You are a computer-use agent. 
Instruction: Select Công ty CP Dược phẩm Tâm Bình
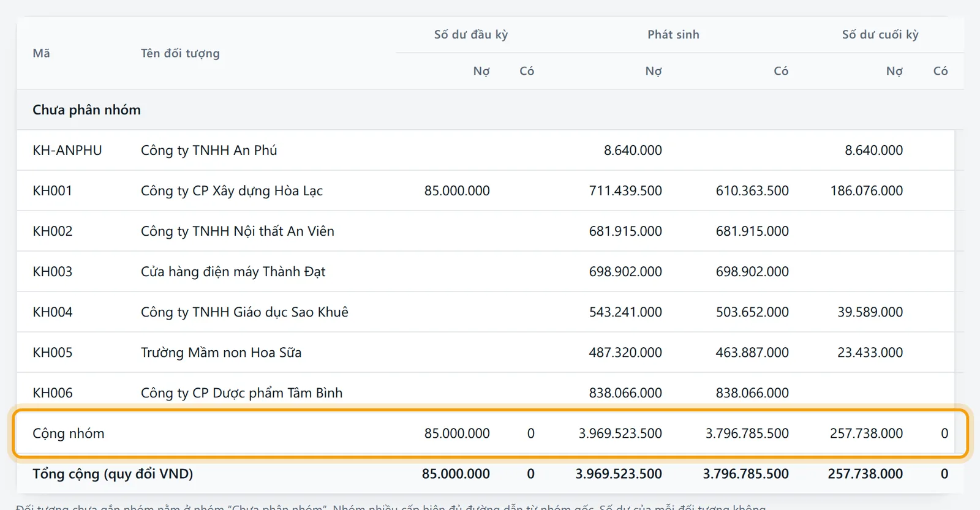click(241, 392)
